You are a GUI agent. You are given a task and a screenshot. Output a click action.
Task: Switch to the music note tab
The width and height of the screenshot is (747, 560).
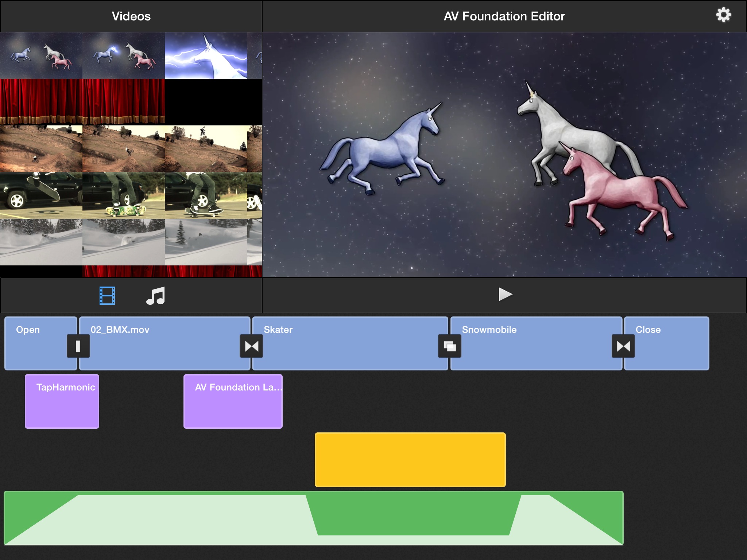(156, 296)
